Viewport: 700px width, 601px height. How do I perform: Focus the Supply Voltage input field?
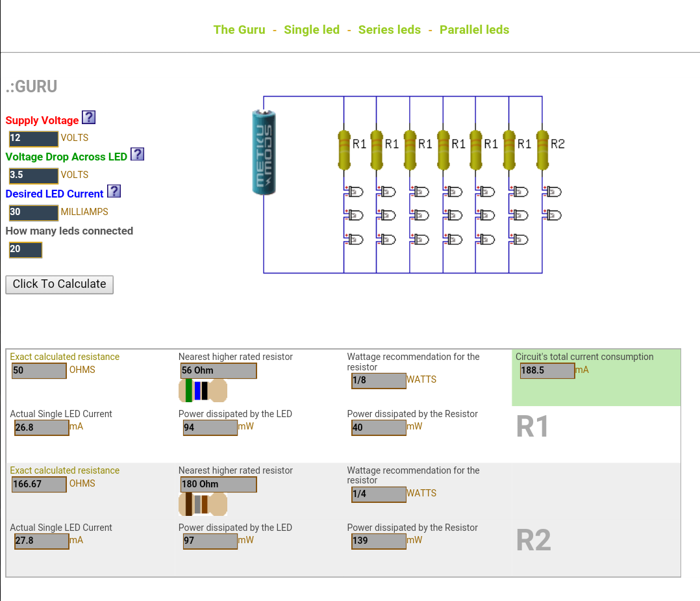coord(34,138)
